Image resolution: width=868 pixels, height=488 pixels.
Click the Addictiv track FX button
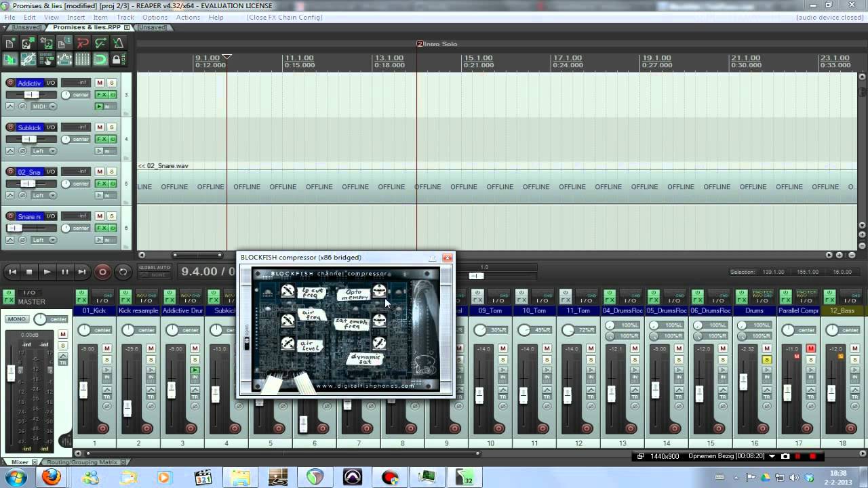point(100,95)
